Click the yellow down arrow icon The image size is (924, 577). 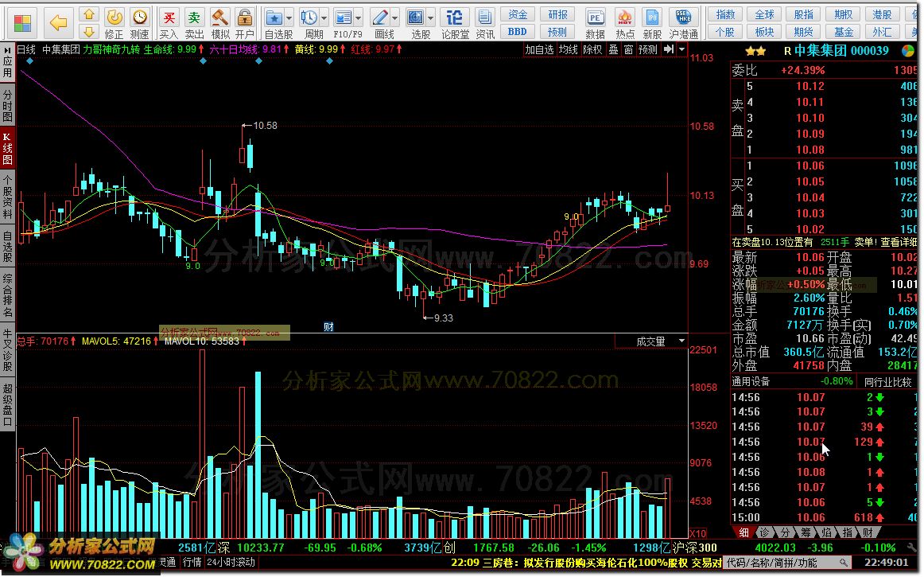(88, 31)
